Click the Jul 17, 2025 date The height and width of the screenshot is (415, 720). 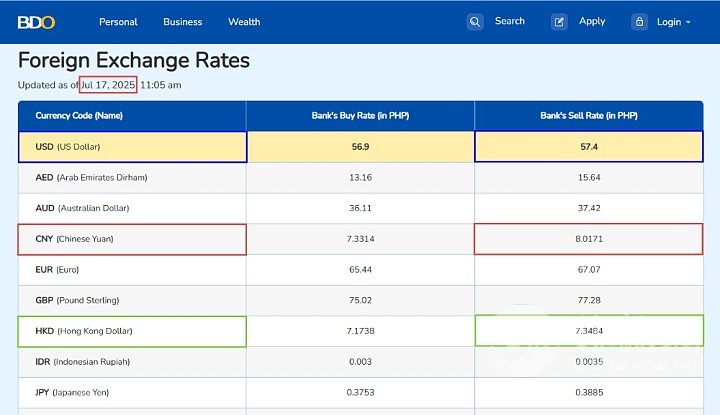(x=108, y=84)
